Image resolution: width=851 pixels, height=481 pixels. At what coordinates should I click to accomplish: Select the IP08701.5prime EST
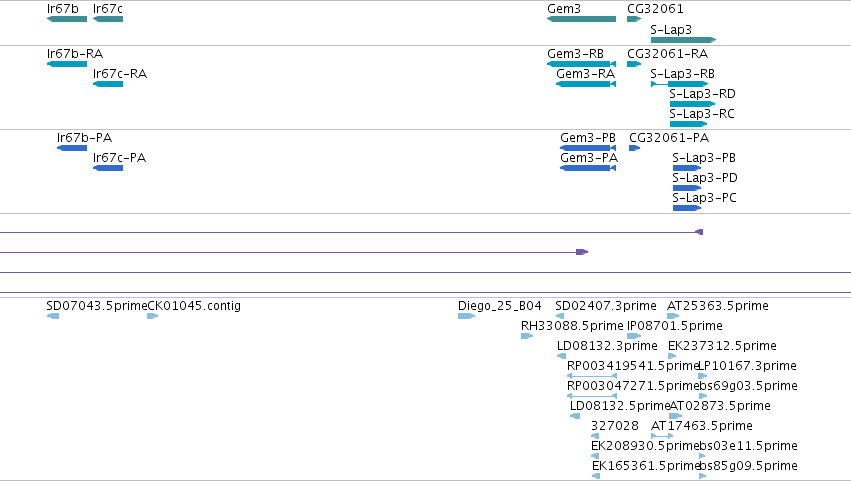[x=634, y=337]
